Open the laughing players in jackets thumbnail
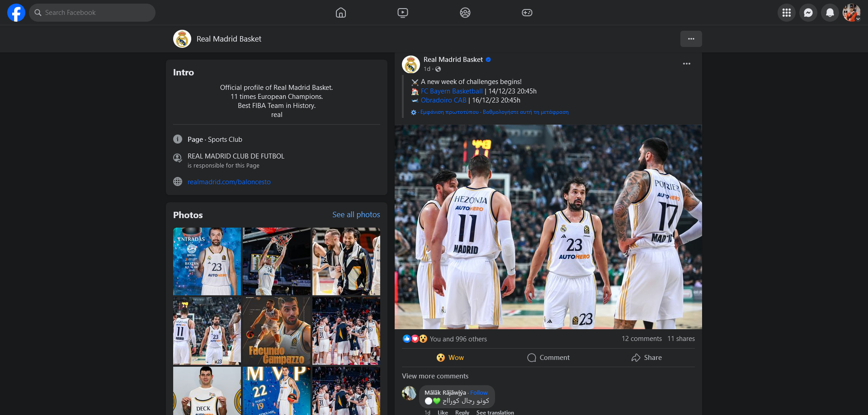 pyautogui.click(x=346, y=261)
